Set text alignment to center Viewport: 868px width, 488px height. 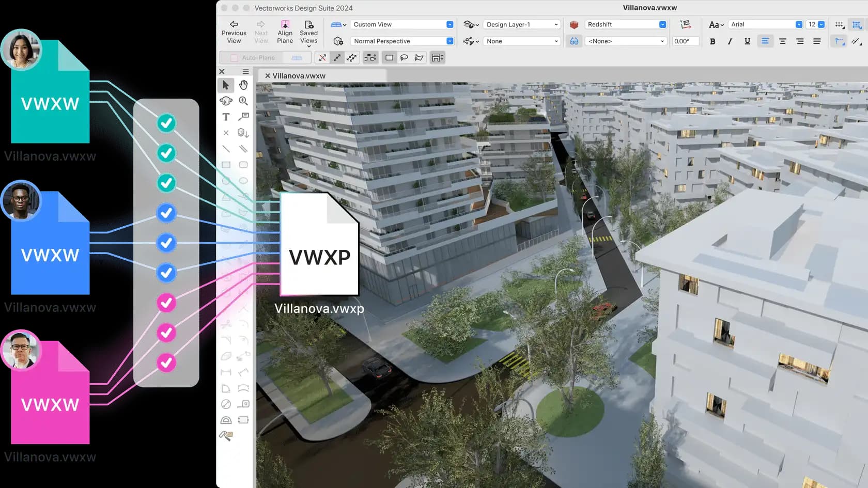pos(783,41)
